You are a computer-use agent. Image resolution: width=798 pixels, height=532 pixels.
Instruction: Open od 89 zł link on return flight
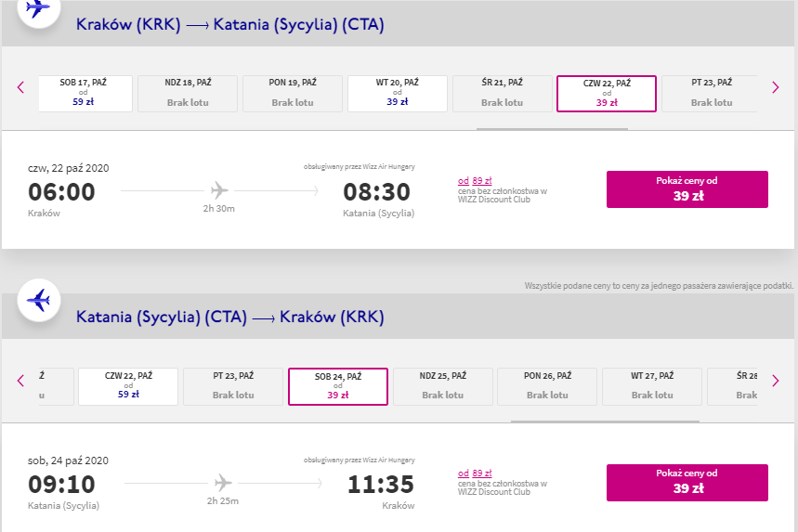pos(475,473)
